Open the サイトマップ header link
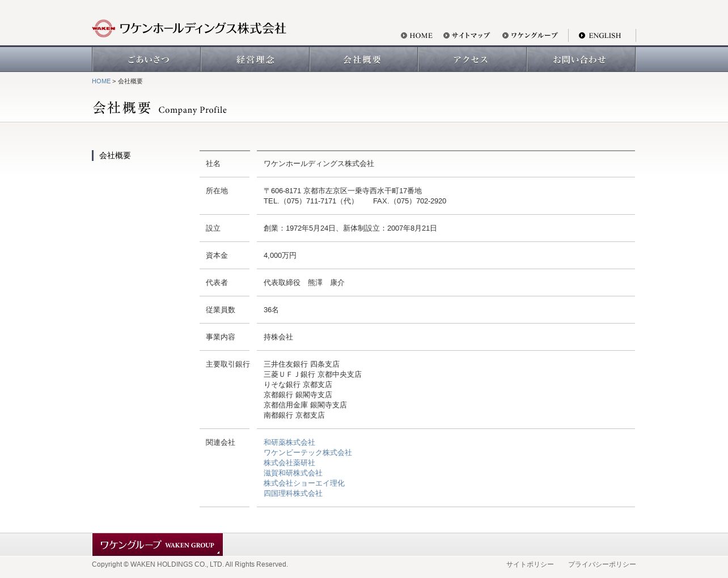 coord(471,36)
